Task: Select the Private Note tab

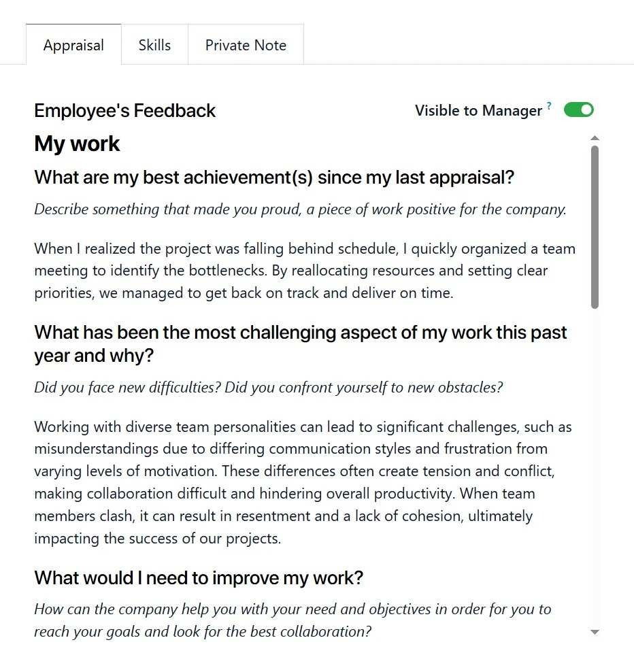Action: 246,46
